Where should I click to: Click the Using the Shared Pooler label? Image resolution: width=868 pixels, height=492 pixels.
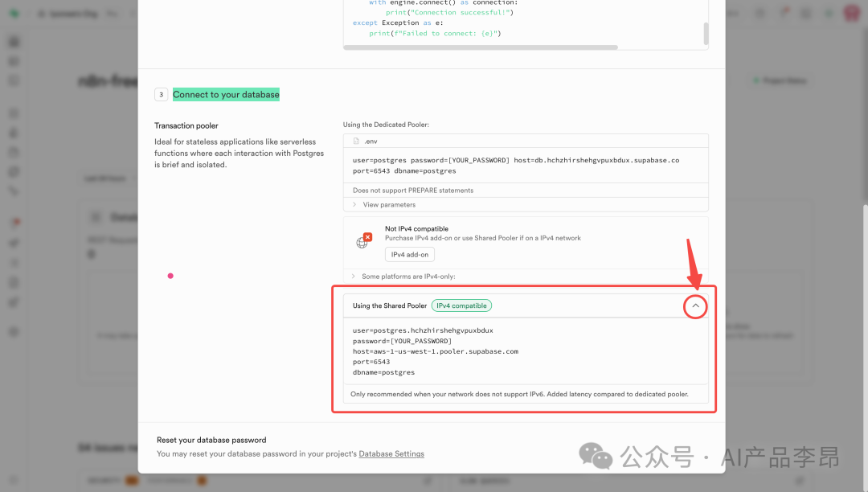(x=390, y=305)
